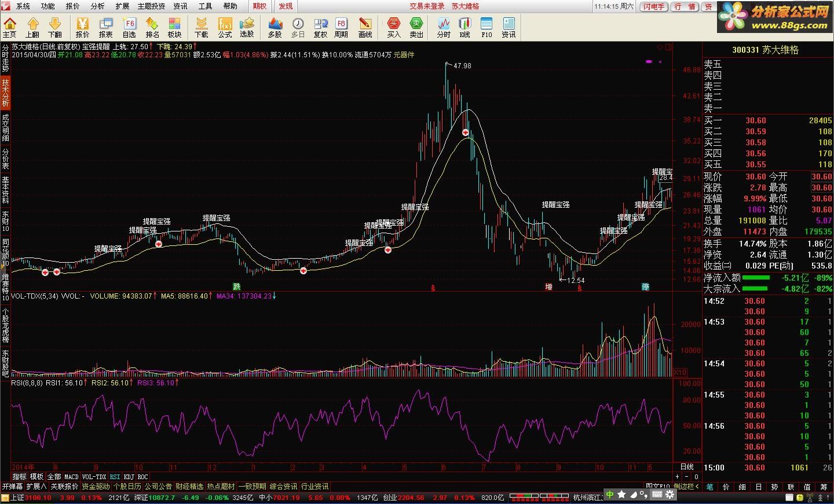
Task: Open the 指标 indicator selector
Action: pyautogui.click(x=19, y=477)
